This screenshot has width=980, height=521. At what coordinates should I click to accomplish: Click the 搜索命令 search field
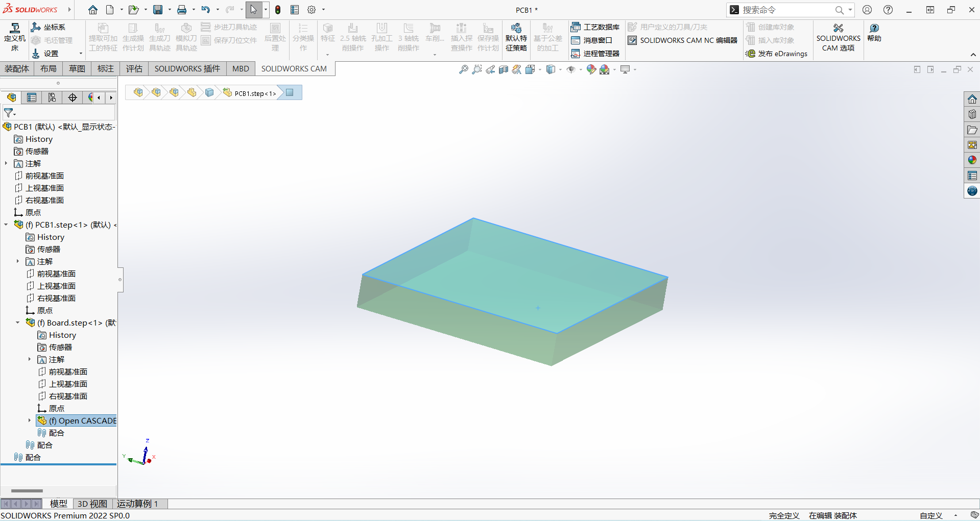[785, 10]
